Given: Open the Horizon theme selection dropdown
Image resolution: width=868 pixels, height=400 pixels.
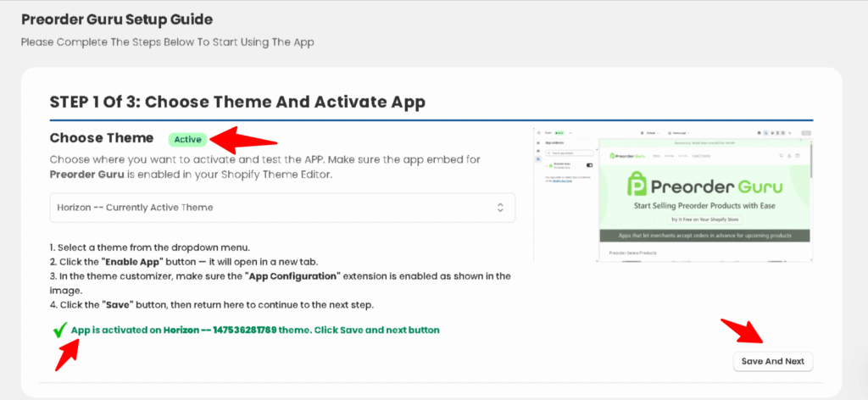Looking at the screenshot, I should (281, 207).
